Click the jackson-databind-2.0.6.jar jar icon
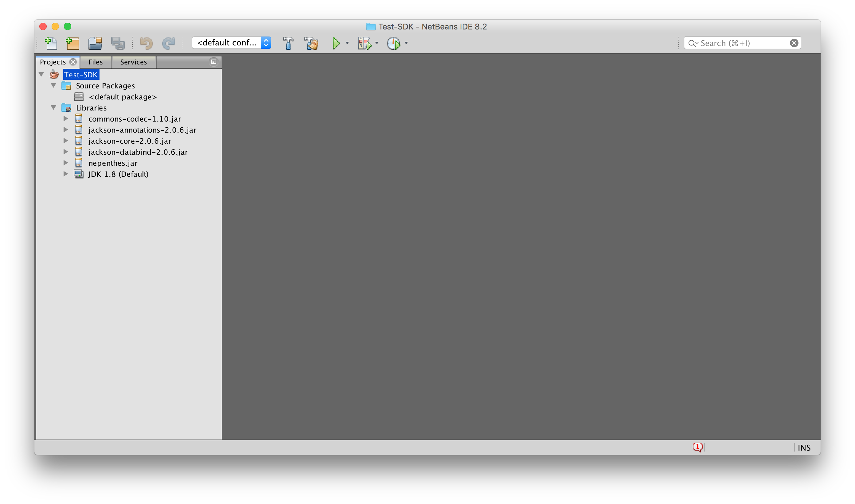Viewport: 855px width, 504px height. pyautogui.click(x=79, y=152)
